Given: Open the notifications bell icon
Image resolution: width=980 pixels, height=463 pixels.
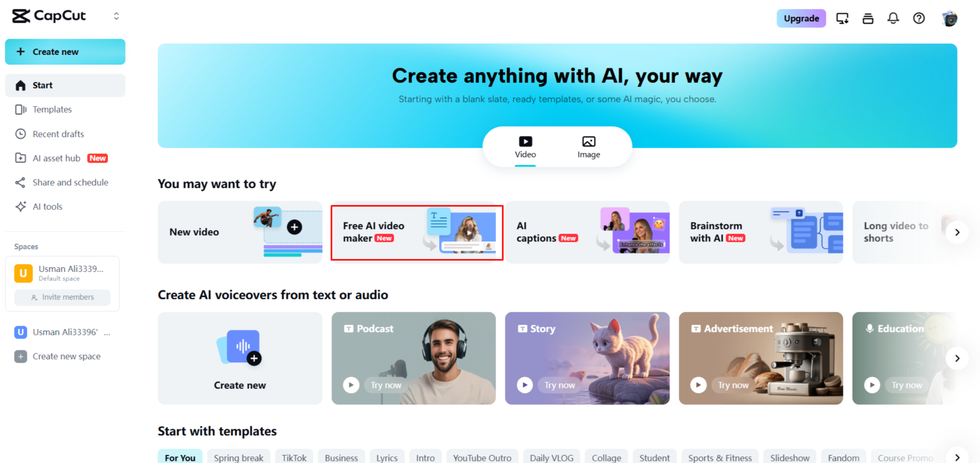Looking at the screenshot, I should click(x=893, y=18).
